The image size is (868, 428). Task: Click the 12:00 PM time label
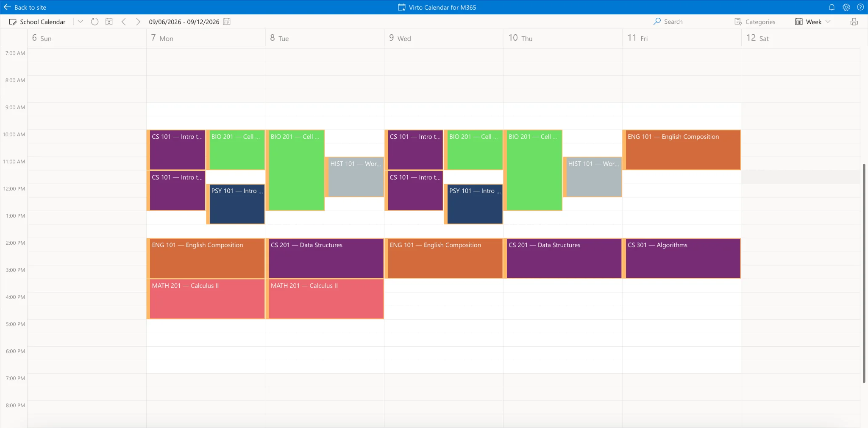[x=14, y=189]
